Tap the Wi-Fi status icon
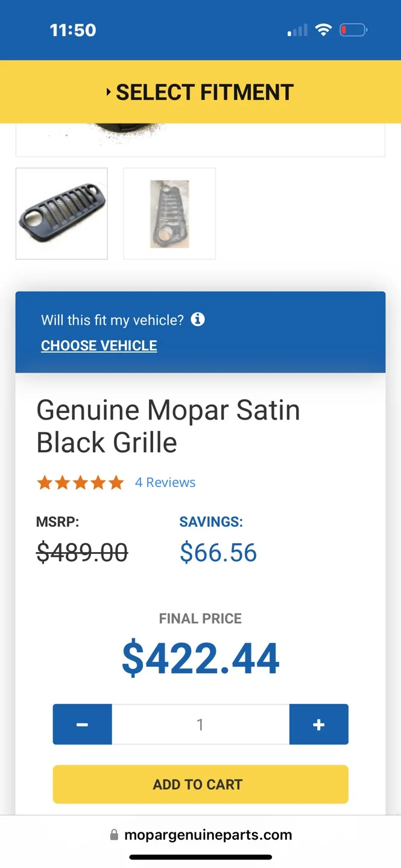Viewport: 401px width, 868px height. pos(324,30)
